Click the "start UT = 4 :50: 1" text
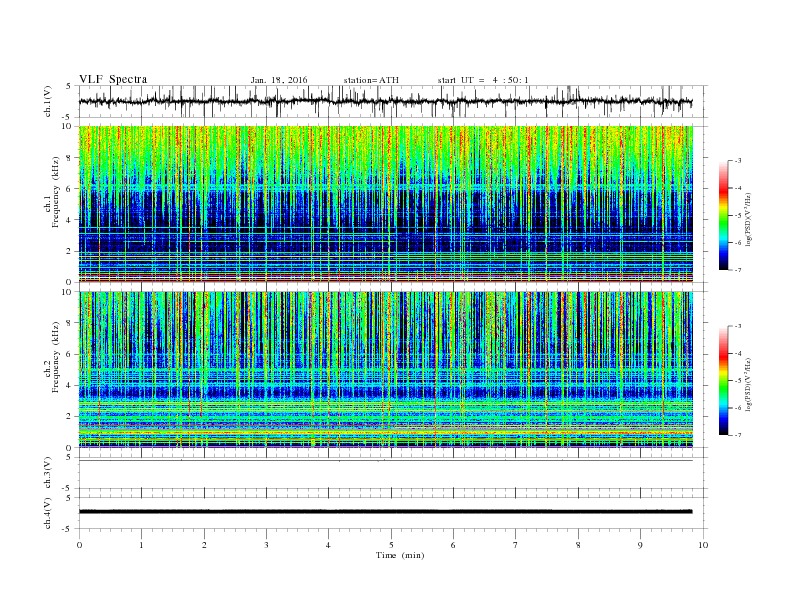Screen dimensions: 792x612 (x=483, y=80)
